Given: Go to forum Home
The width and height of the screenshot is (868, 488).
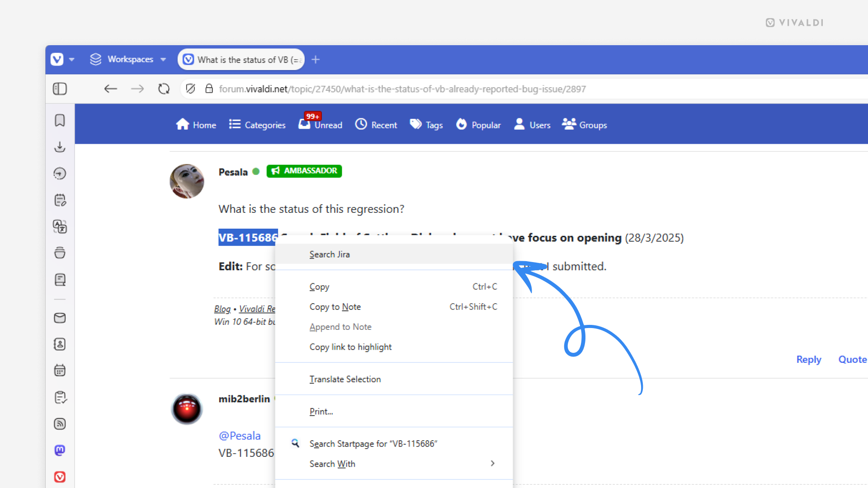Looking at the screenshot, I should (196, 125).
